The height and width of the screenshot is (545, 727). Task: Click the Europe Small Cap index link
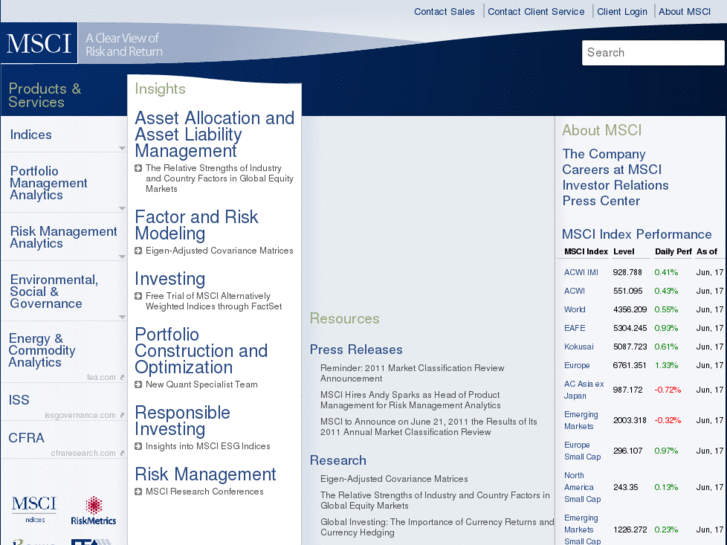point(582,451)
